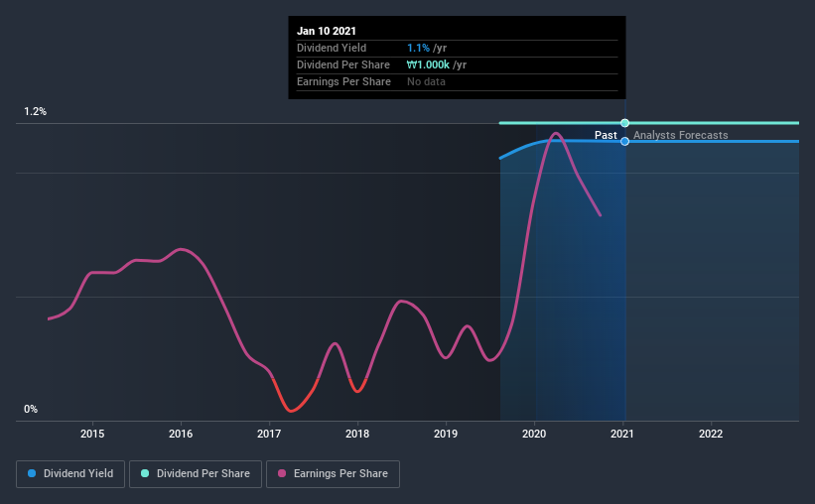
Task: Click the 2019 x-axis year label
Action: coord(446,434)
